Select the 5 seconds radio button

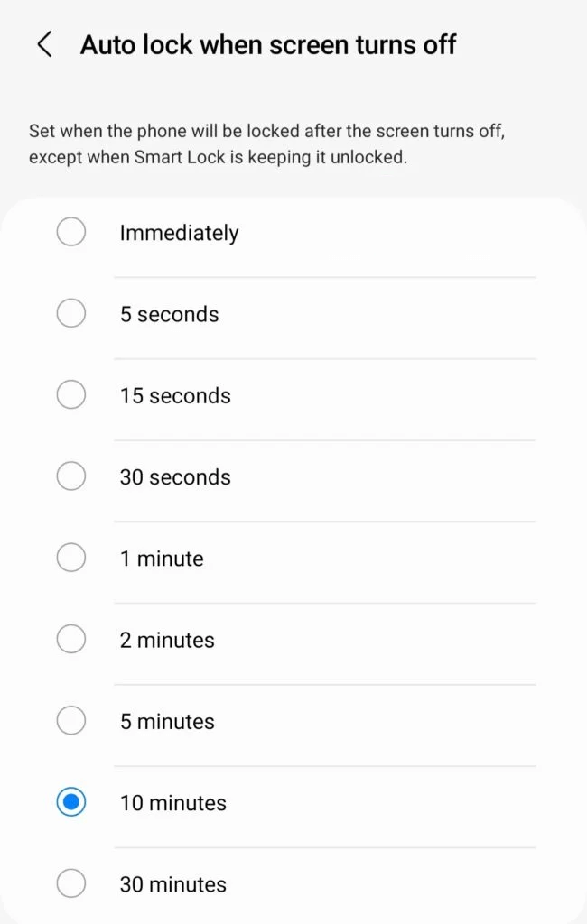[71, 313]
